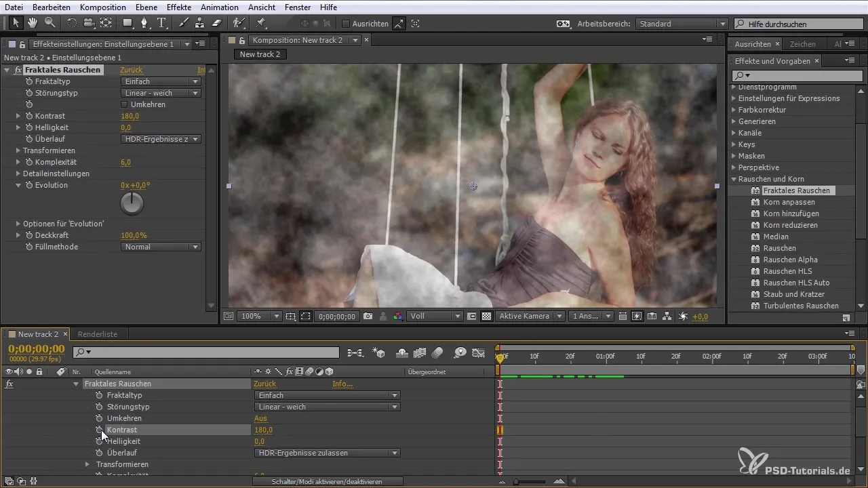Click the reset exposure icon

(x=683, y=317)
